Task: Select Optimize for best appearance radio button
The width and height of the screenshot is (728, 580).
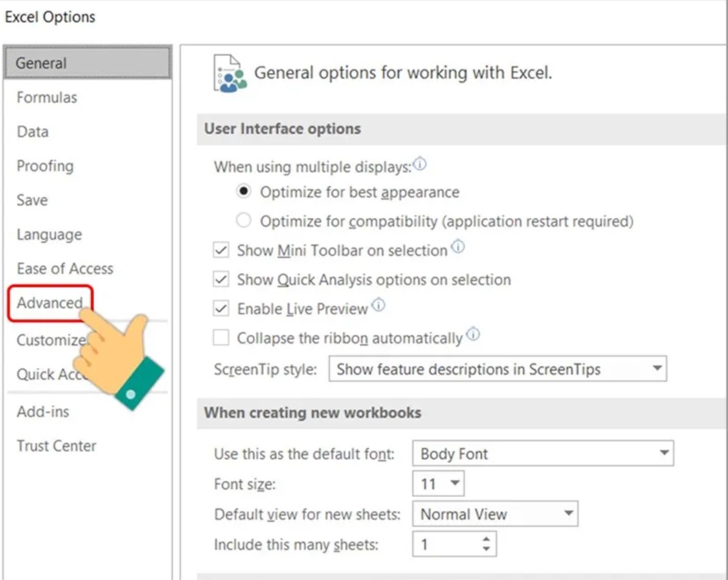Action: (x=244, y=192)
